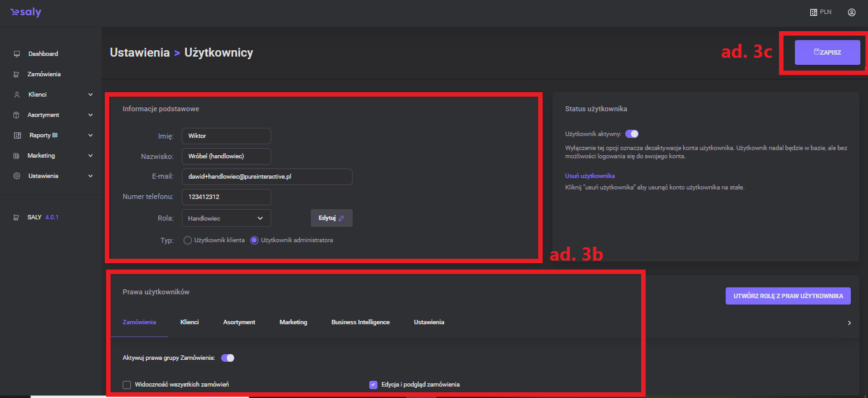The image size is (868, 398).
Task: Check Widoczność wszystkich zamówień checkbox
Action: pos(127,385)
